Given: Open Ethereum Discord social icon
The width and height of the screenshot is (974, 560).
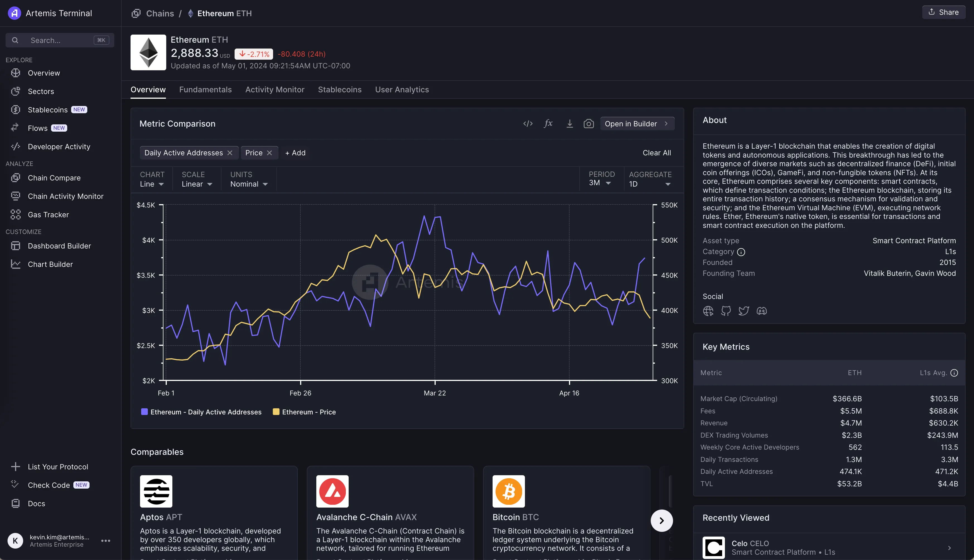Looking at the screenshot, I should coord(762,311).
